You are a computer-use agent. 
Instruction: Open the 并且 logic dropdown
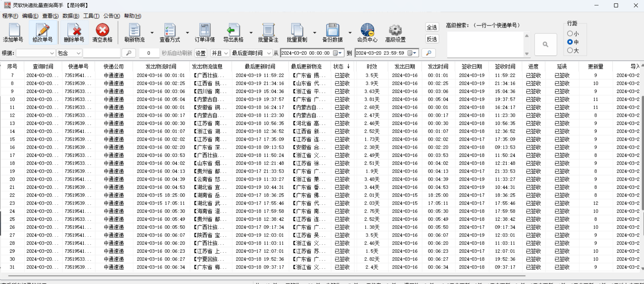[x=220, y=53]
